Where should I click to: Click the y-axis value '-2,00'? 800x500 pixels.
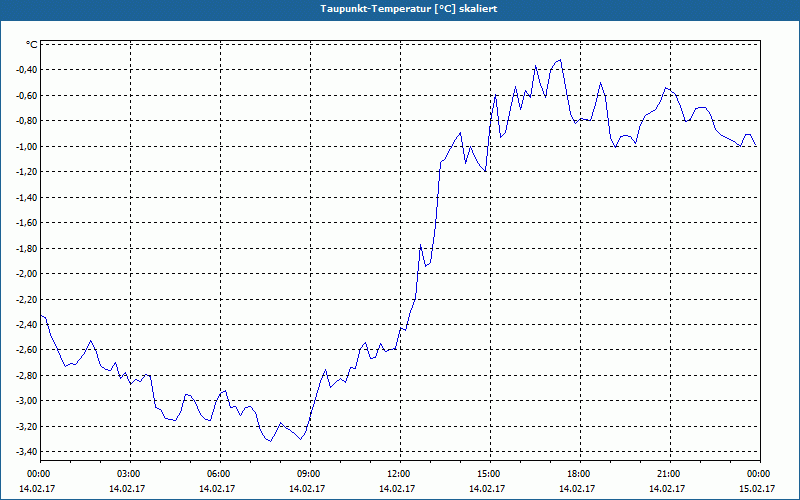(x=28, y=274)
